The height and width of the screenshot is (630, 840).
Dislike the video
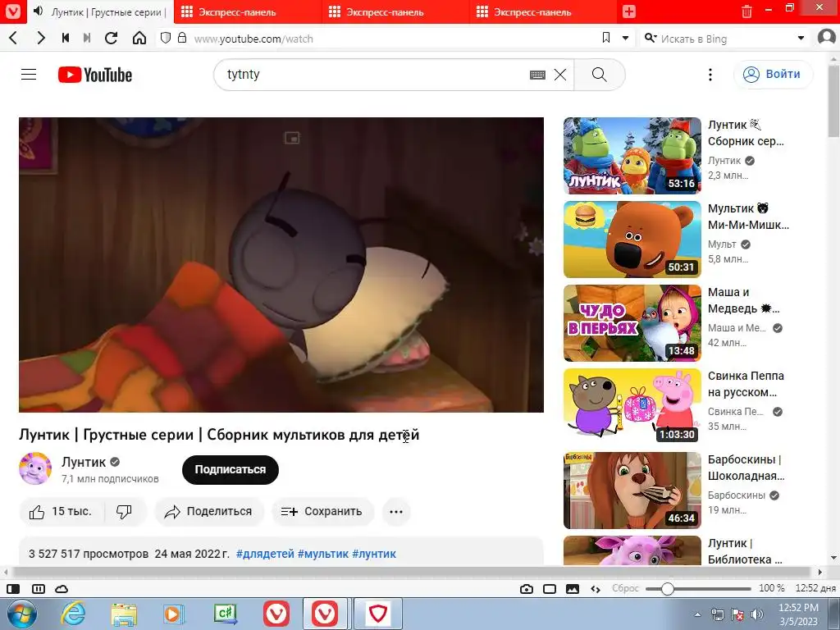coord(125,512)
